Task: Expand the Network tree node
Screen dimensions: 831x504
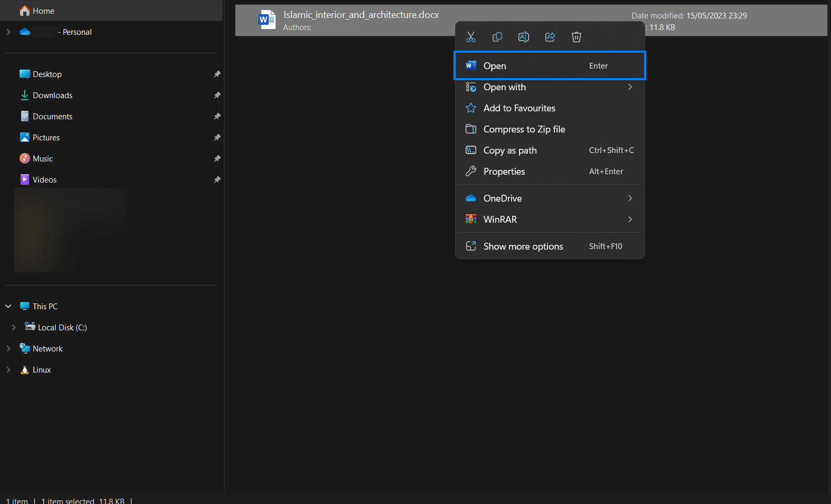Action: click(x=8, y=349)
